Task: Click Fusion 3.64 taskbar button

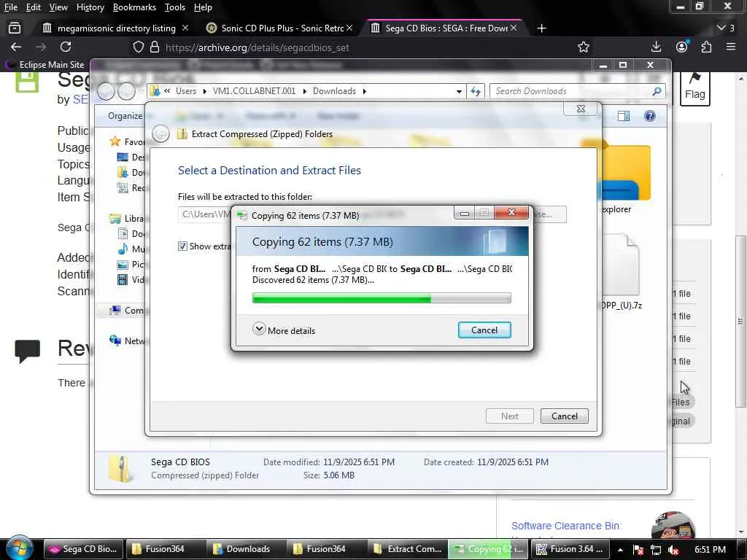Action: [569, 549]
